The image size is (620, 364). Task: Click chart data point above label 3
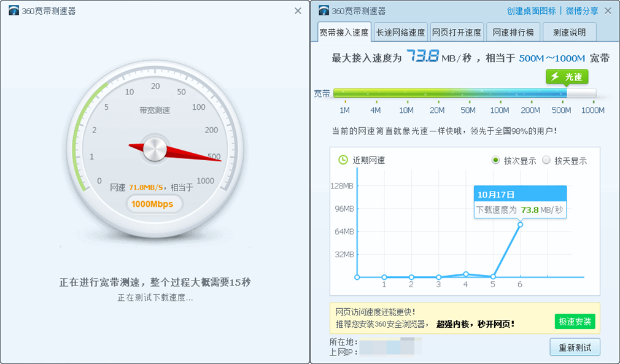point(438,277)
